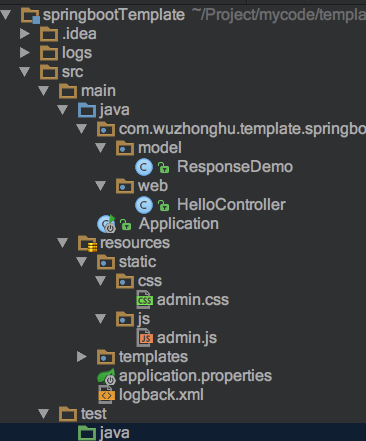Screen dimensions: 366x441
Task: Select the logs folder label
Action: click(x=77, y=53)
